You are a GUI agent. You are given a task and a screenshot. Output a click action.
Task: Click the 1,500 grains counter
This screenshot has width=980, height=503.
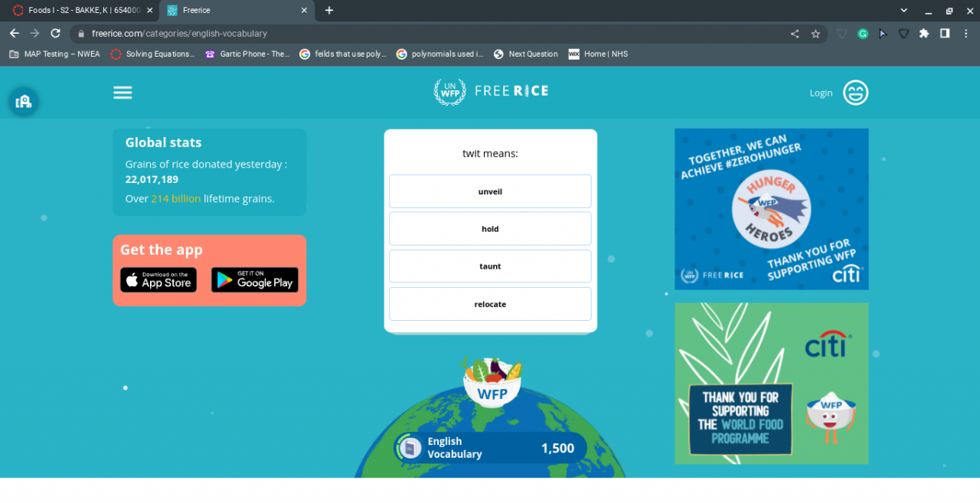tap(557, 449)
